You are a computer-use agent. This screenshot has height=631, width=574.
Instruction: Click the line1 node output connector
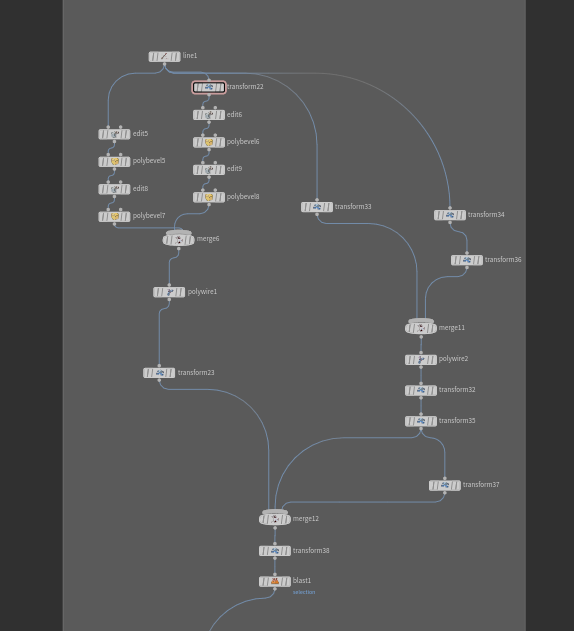click(x=164, y=64)
